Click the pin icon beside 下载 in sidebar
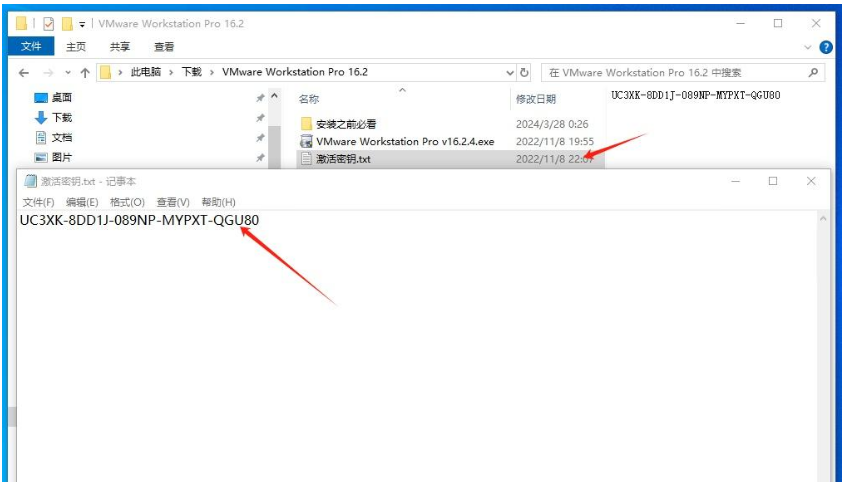The height and width of the screenshot is (482, 845). coord(260,118)
